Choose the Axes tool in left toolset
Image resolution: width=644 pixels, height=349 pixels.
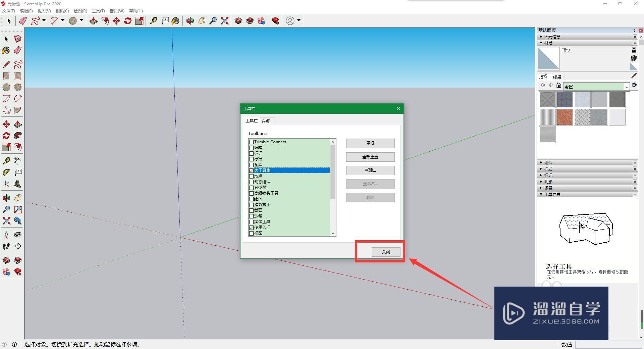[x=6, y=184]
